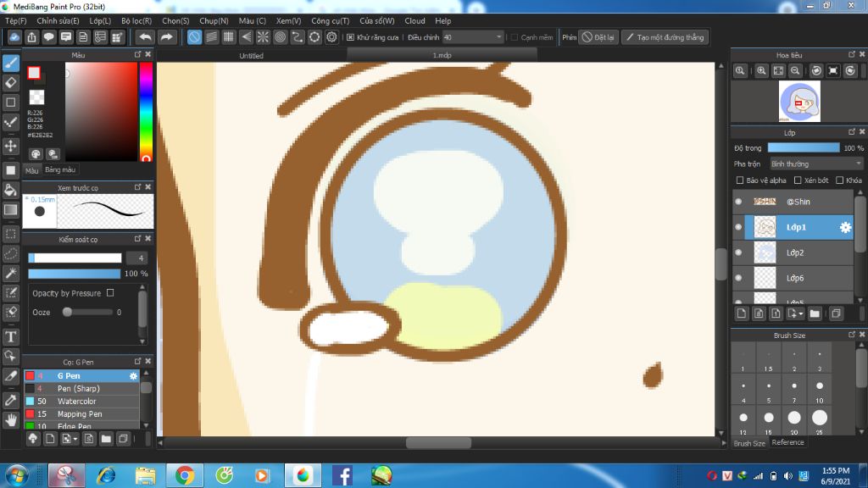Select the Eraser tool

[x=11, y=83]
